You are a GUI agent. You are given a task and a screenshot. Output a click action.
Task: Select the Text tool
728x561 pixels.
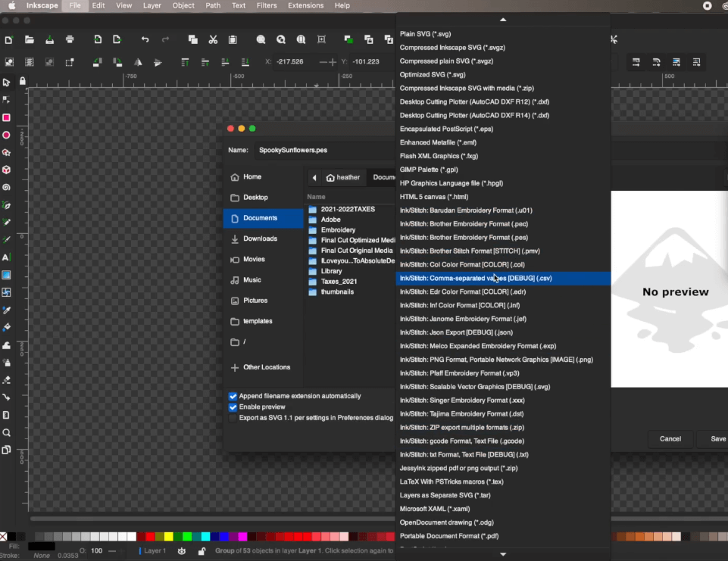tap(8, 257)
